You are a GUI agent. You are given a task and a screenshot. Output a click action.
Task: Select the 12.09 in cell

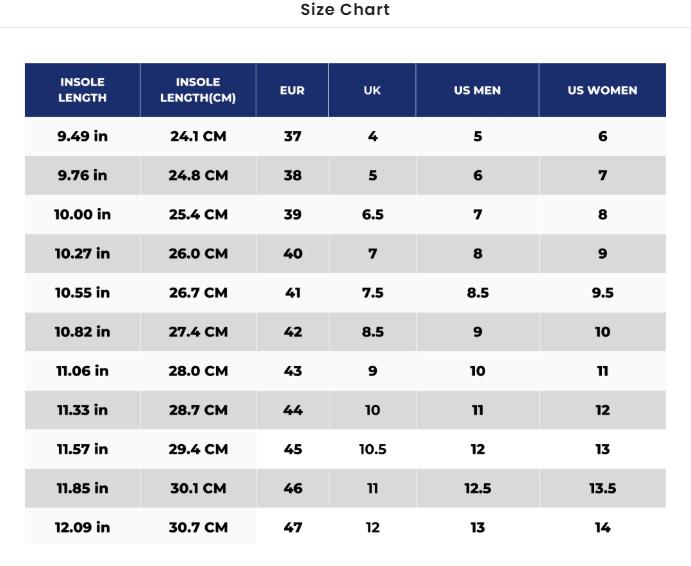[x=82, y=527]
